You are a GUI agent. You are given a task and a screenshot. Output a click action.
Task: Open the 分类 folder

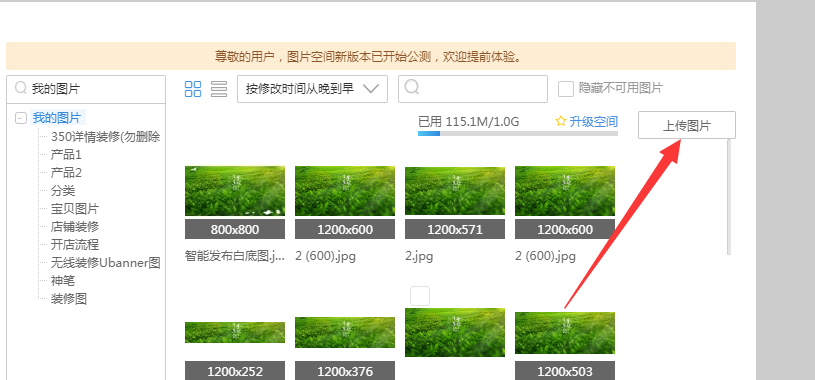[x=63, y=191]
